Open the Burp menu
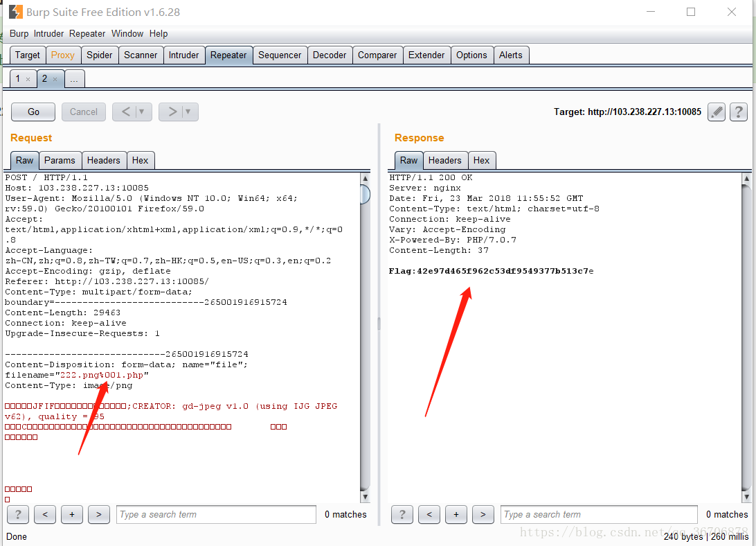Screen dimensions: 756x546 tap(19, 34)
